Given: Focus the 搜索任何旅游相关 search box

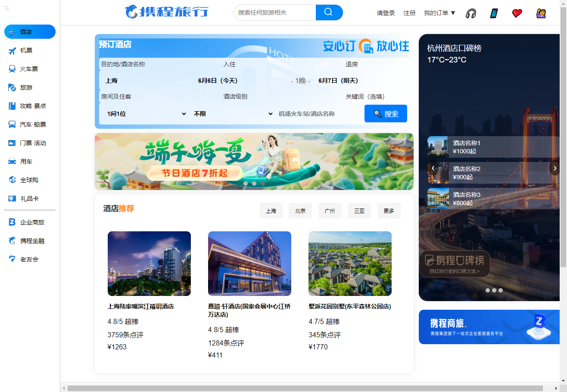Looking at the screenshot, I should [x=275, y=12].
